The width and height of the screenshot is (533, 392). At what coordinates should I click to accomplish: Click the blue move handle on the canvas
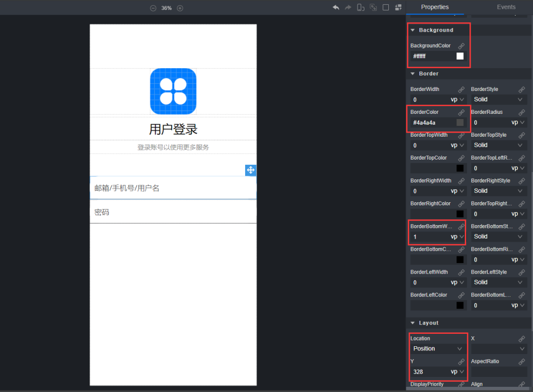[250, 170]
